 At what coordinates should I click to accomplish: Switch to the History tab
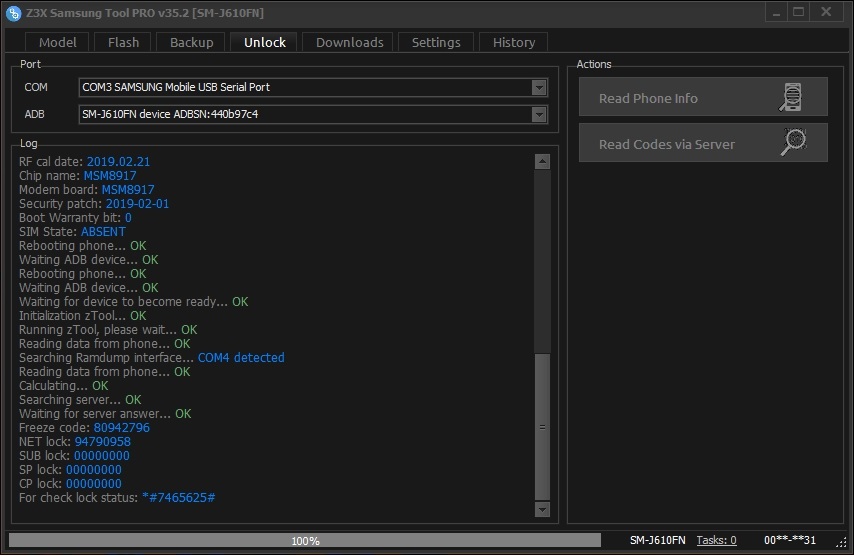tap(514, 42)
